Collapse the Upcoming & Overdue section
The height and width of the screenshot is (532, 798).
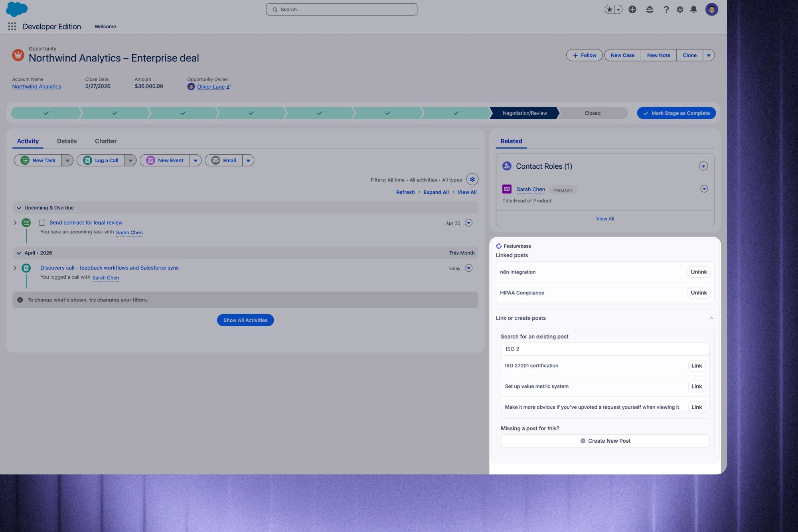[19, 208]
